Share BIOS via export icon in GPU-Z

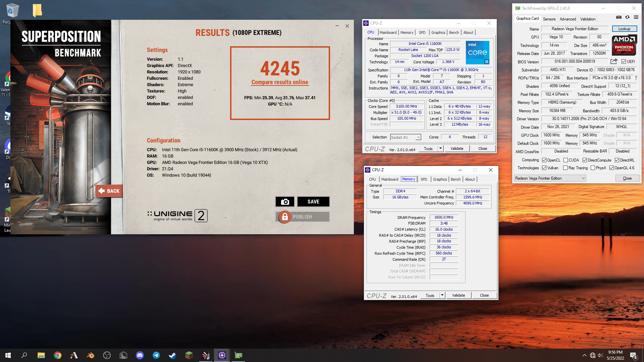tap(614, 61)
